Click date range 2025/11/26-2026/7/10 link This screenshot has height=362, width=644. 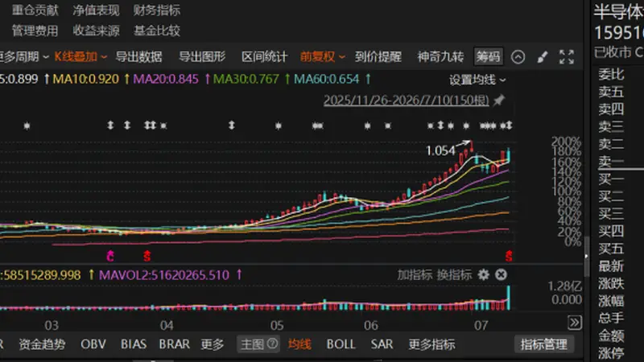[x=407, y=100]
